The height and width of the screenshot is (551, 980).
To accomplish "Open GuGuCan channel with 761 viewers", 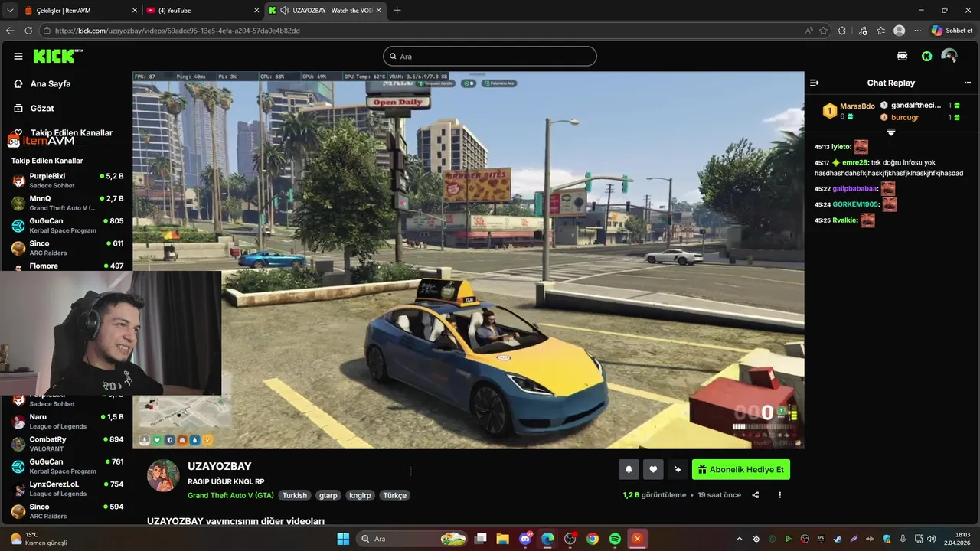I will coord(67,466).
